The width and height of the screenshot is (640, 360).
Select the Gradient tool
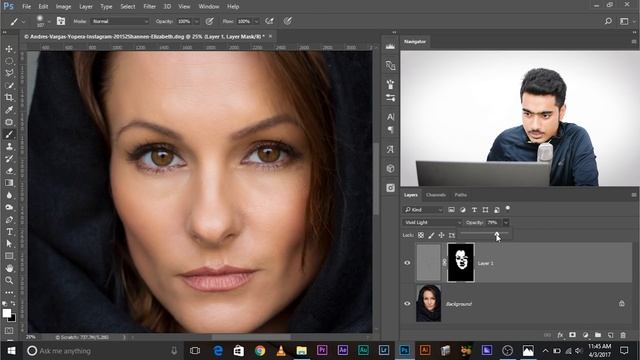pyautogui.click(x=9, y=183)
